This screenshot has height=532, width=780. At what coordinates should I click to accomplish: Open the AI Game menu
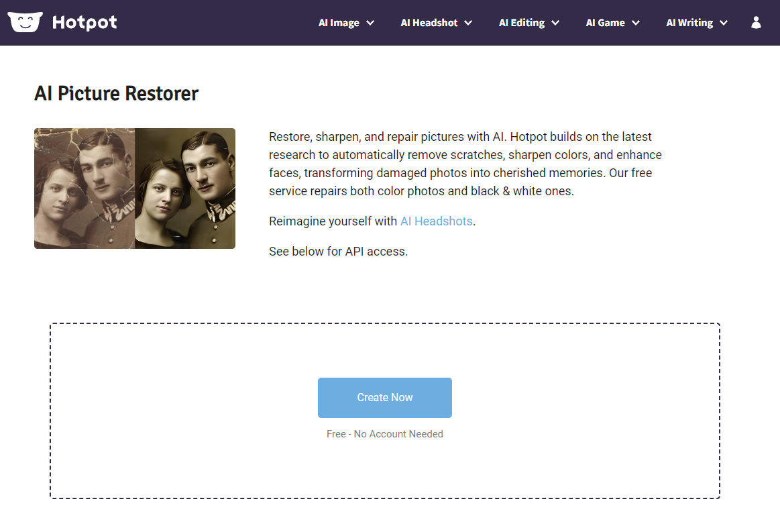point(606,23)
